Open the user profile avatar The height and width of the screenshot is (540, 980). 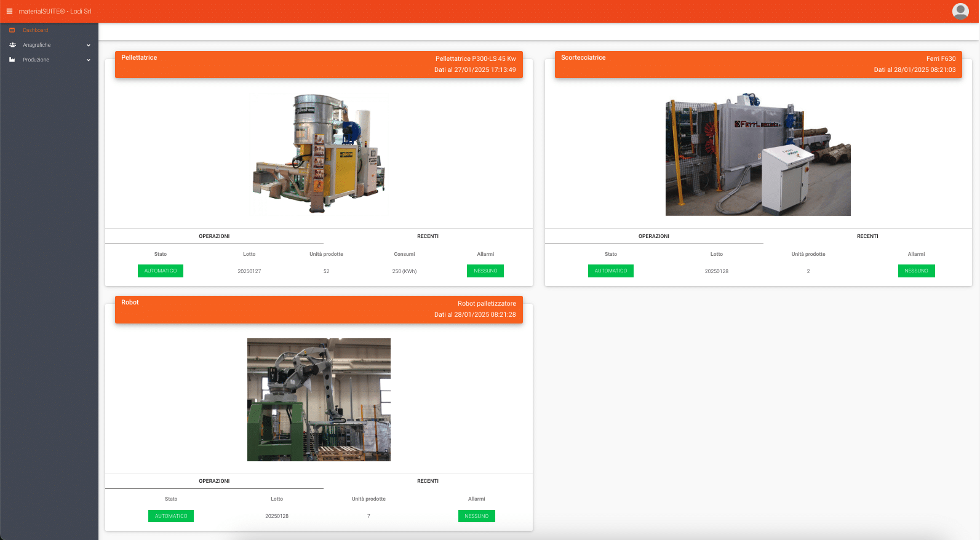[x=960, y=11]
